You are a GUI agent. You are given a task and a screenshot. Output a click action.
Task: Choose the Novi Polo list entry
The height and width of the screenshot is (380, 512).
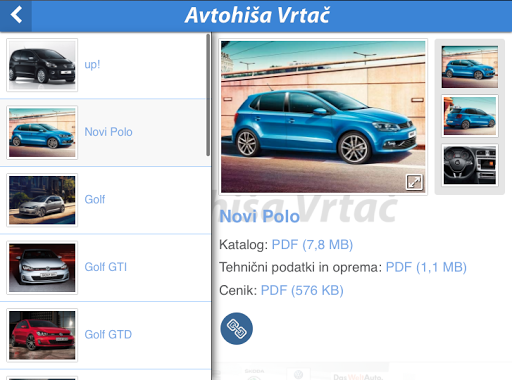(x=105, y=133)
